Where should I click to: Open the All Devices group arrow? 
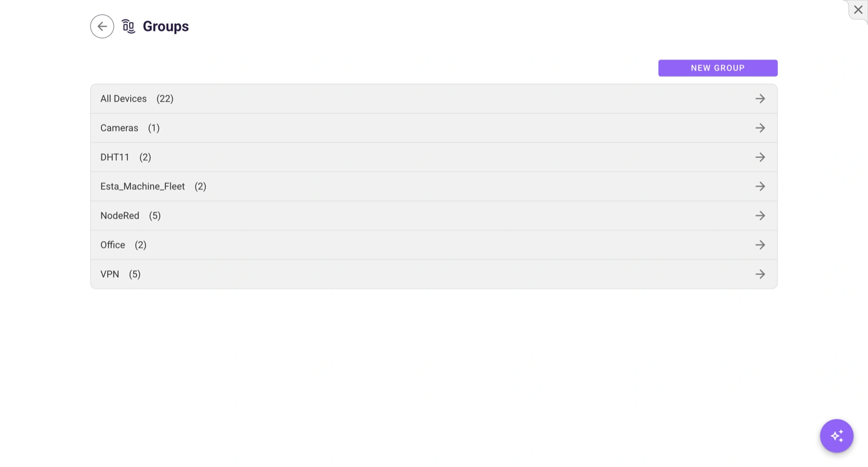pos(760,99)
